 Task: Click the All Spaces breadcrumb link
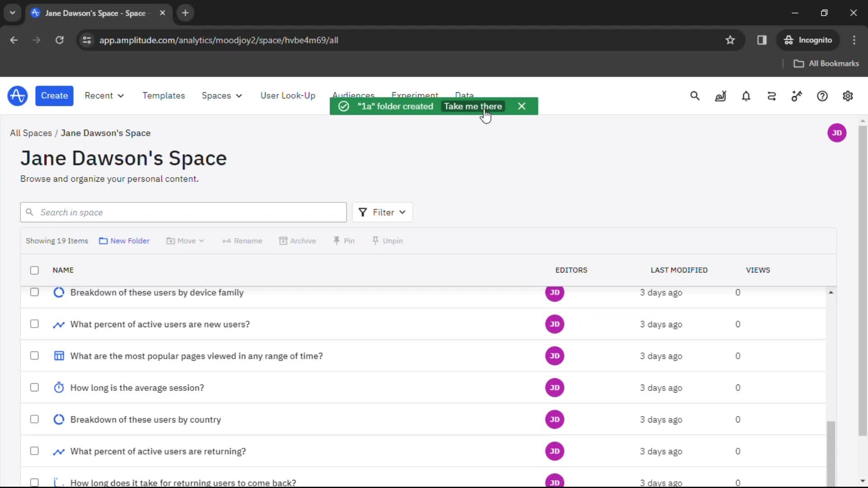pyautogui.click(x=30, y=132)
